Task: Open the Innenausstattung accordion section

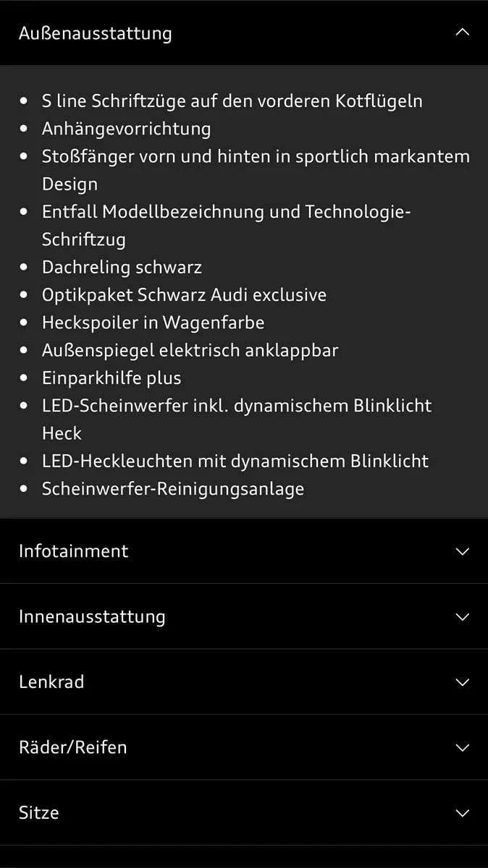Action: [x=244, y=616]
